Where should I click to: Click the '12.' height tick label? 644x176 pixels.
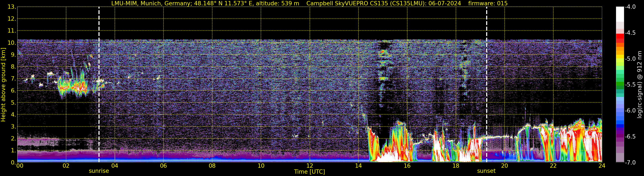click(12, 19)
